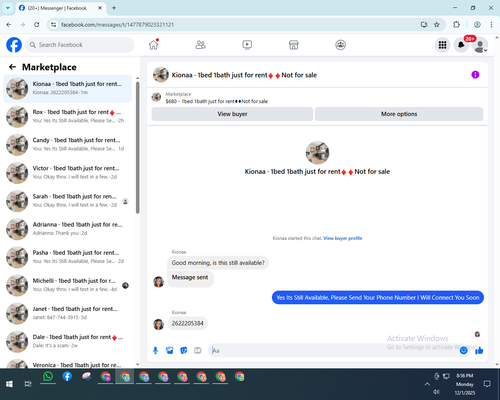Click the 'Good morning, is this still available?' message
Image resolution: width=500 pixels, height=400 pixels.
[218, 263]
